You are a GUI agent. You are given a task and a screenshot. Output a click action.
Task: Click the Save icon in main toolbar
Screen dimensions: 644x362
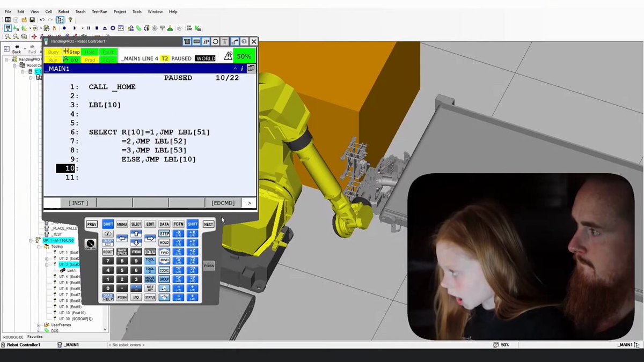point(32,20)
